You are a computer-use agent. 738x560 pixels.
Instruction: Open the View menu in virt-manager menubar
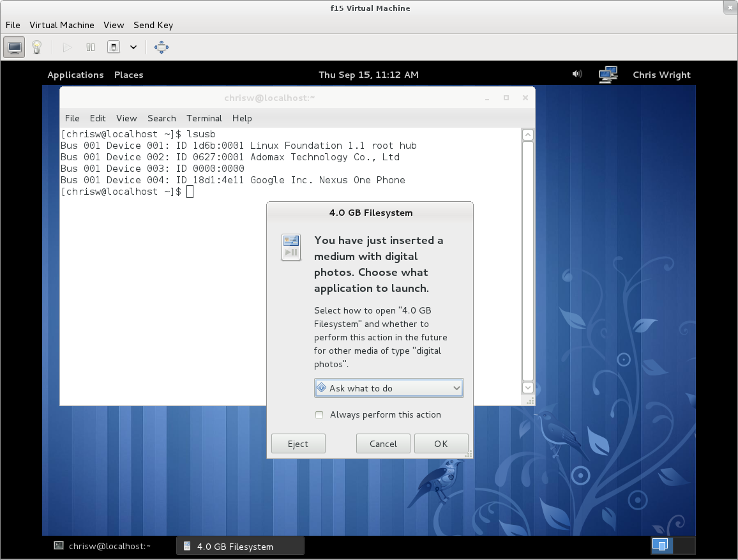(x=114, y=25)
